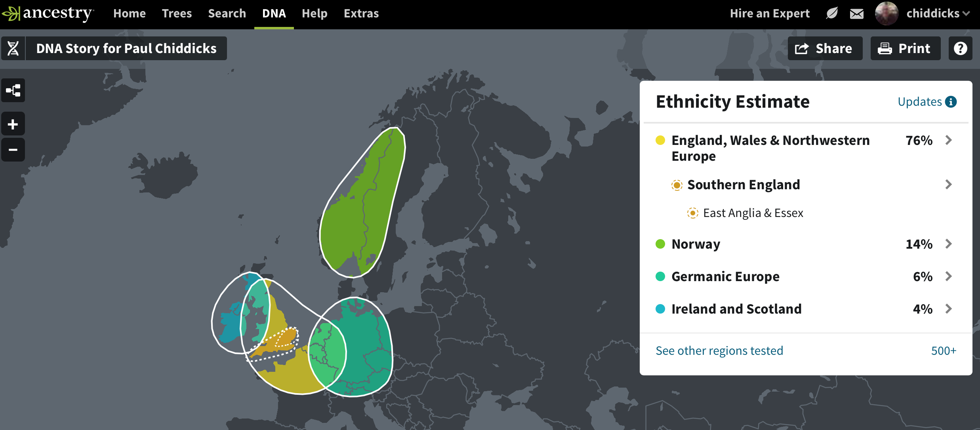Click See other regions tested
The height and width of the screenshot is (430, 980).
point(719,350)
